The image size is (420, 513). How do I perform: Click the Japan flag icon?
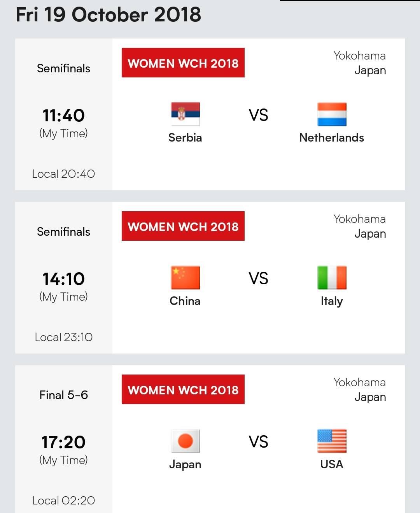[x=185, y=441]
